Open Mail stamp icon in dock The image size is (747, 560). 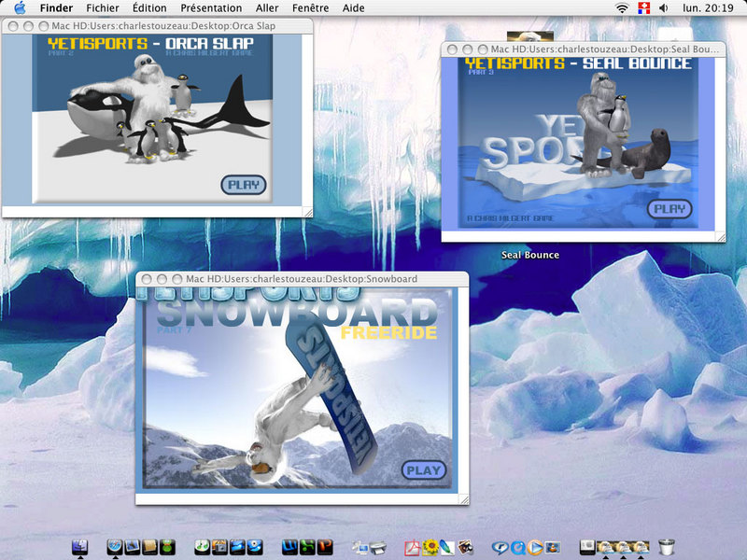132,547
